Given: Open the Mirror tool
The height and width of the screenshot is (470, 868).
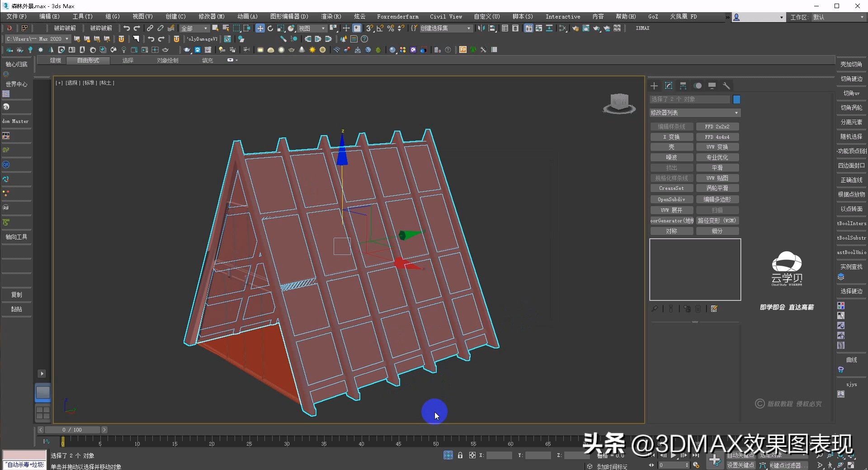Looking at the screenshot, I should tap(481, 28).
